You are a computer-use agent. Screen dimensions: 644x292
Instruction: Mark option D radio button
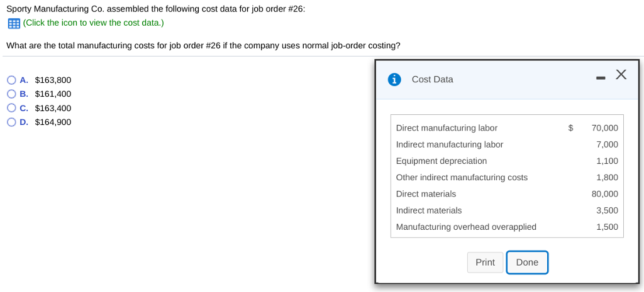tap(11, 122)
